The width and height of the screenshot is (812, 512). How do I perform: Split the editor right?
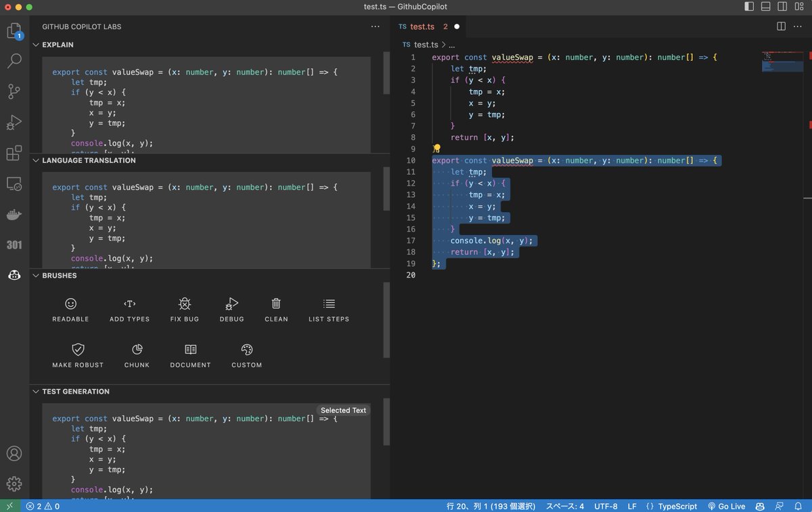tap(781, 26)
